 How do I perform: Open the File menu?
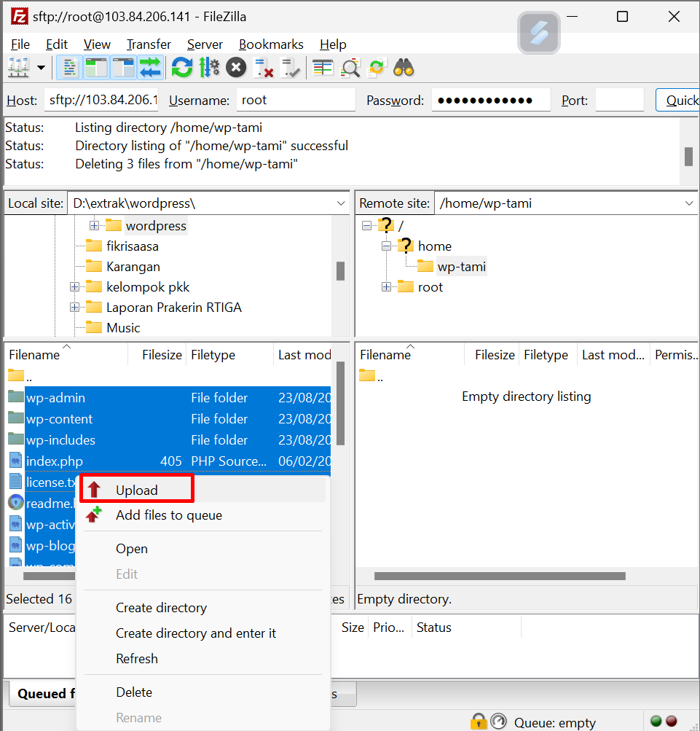tap(20, 44)
